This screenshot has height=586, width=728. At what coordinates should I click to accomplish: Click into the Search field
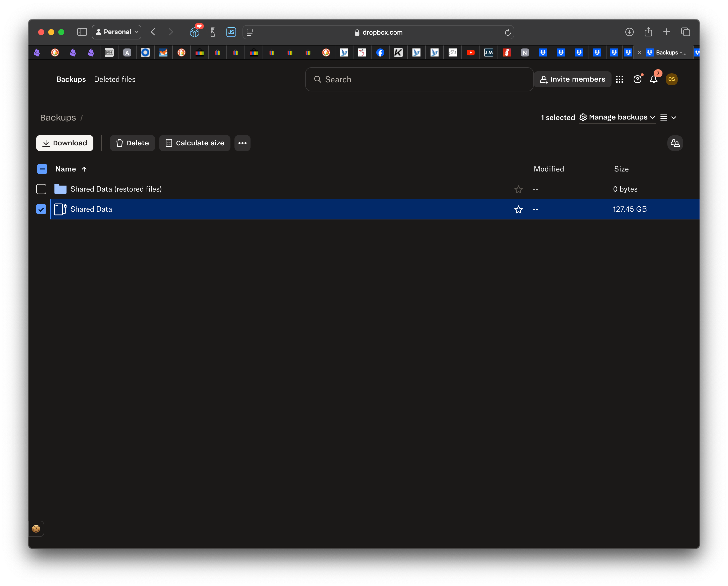tap(419, 79)
